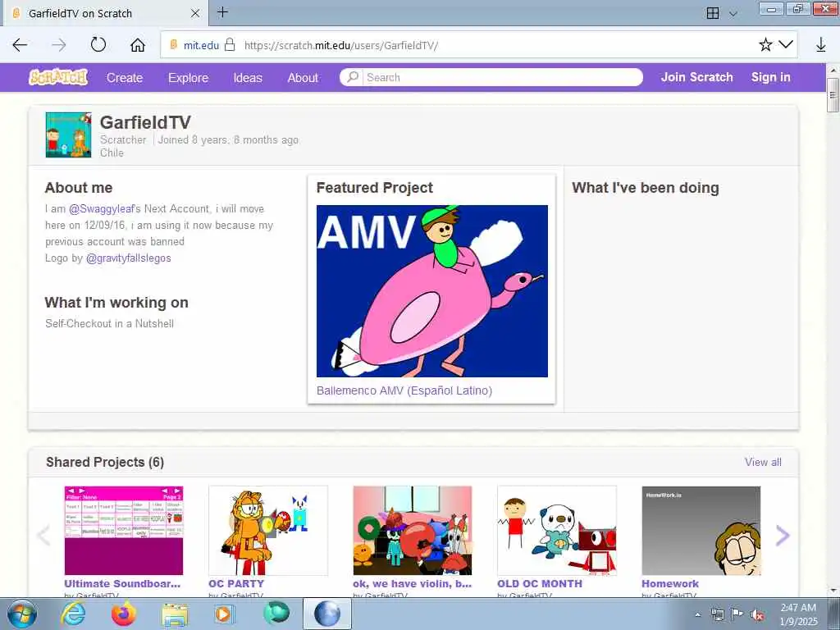Image resolution: width=840 pixels, height=630 pixels.
Task: Open the Windows Start button
Action: 21,614
